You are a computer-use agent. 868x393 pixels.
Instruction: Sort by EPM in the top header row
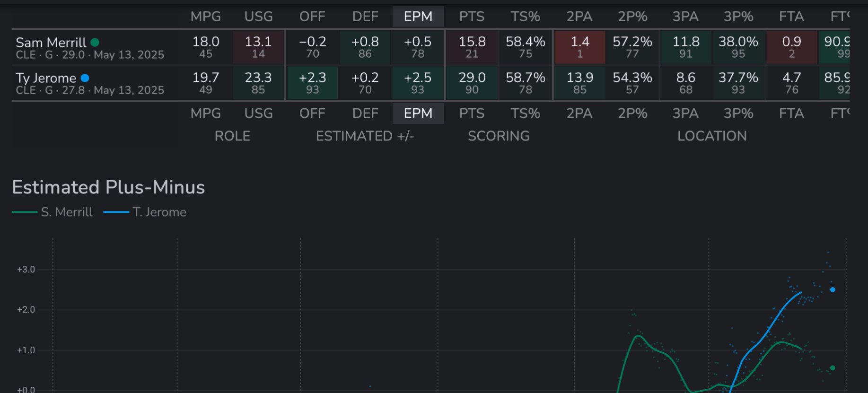(418, 17)
